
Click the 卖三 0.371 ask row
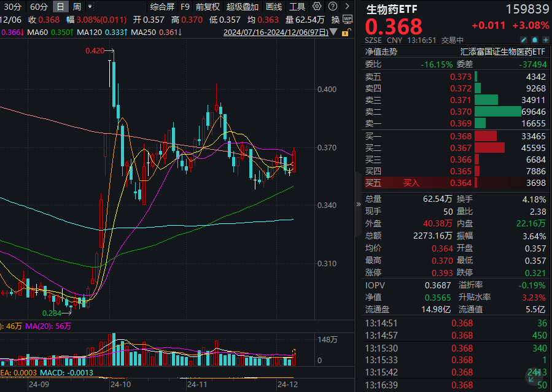pos(455,100)
